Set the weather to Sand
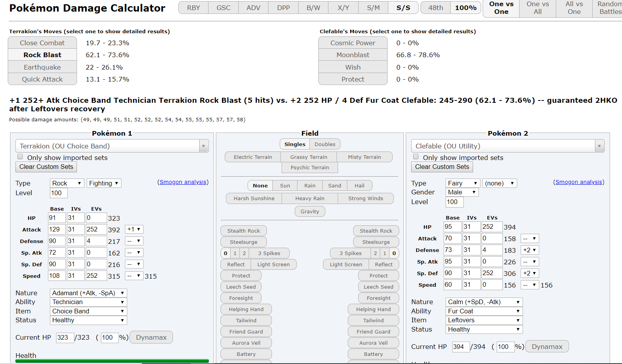 pos(335,185)
